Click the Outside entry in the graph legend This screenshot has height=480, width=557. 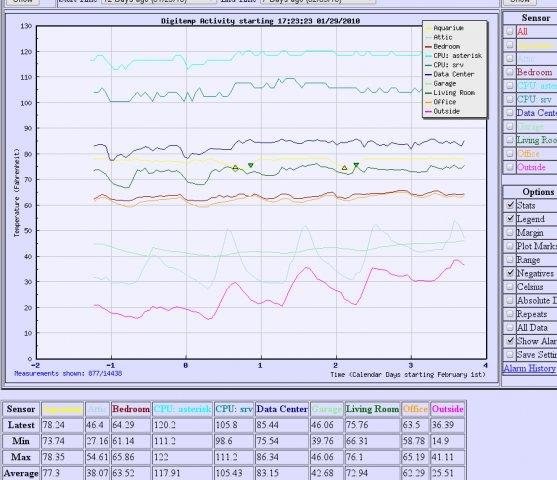click(442, 111)
